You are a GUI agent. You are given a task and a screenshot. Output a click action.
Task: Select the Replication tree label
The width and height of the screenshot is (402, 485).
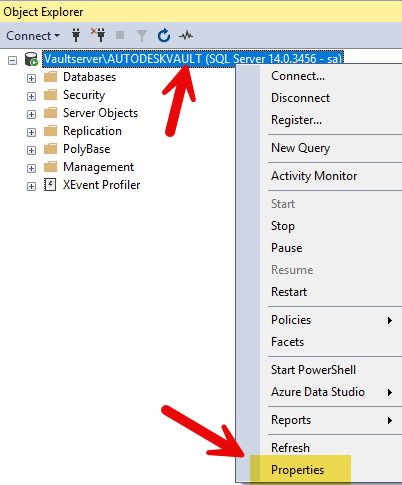pyautogui.click(x=92, y=131)
